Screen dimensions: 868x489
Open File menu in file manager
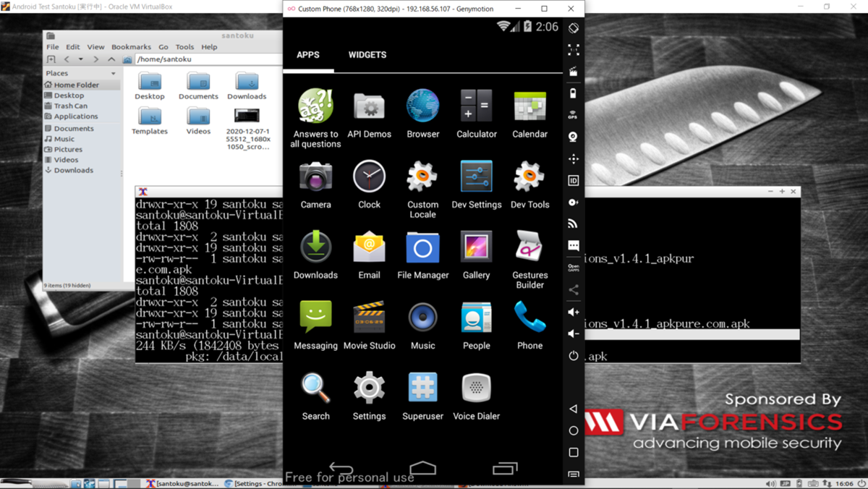(53, 47)
